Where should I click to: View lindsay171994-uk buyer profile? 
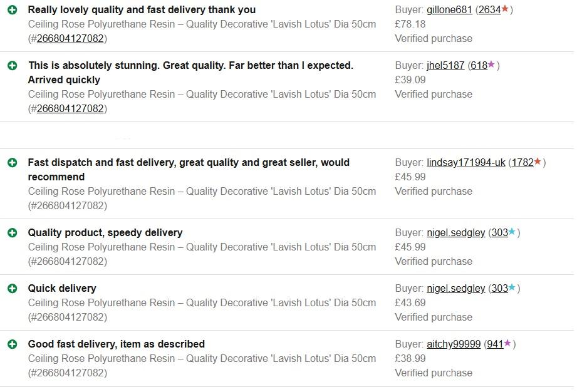pos(466,163)
